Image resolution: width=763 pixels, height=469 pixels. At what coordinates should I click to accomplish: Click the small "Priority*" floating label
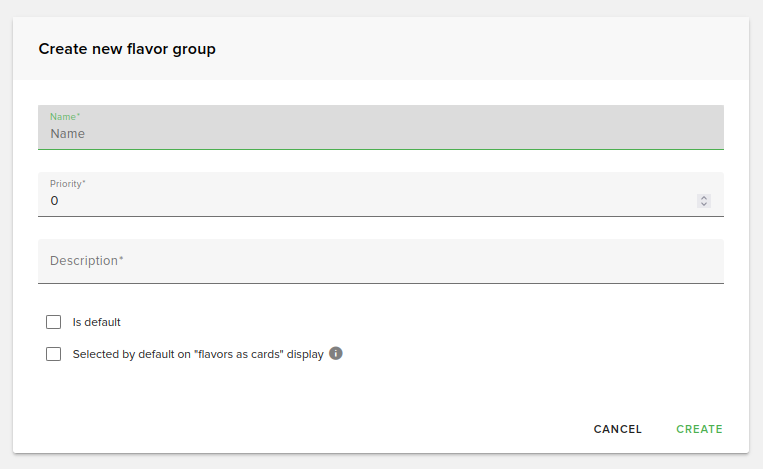coord(68,184)
